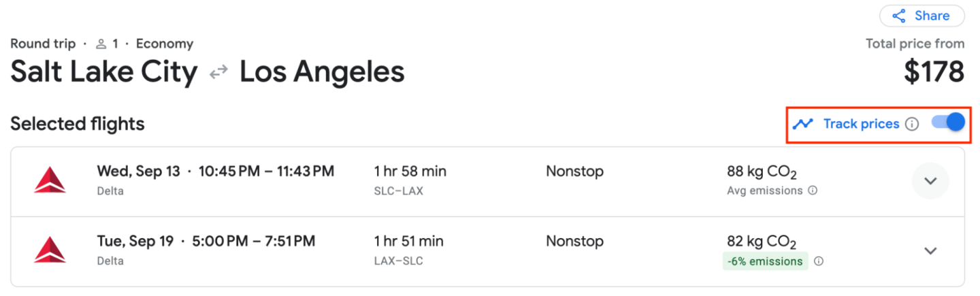Select the Tue, Sep 19 5:00 PM flight row
This screenshot has width=980, height=296.
point(206,242)
